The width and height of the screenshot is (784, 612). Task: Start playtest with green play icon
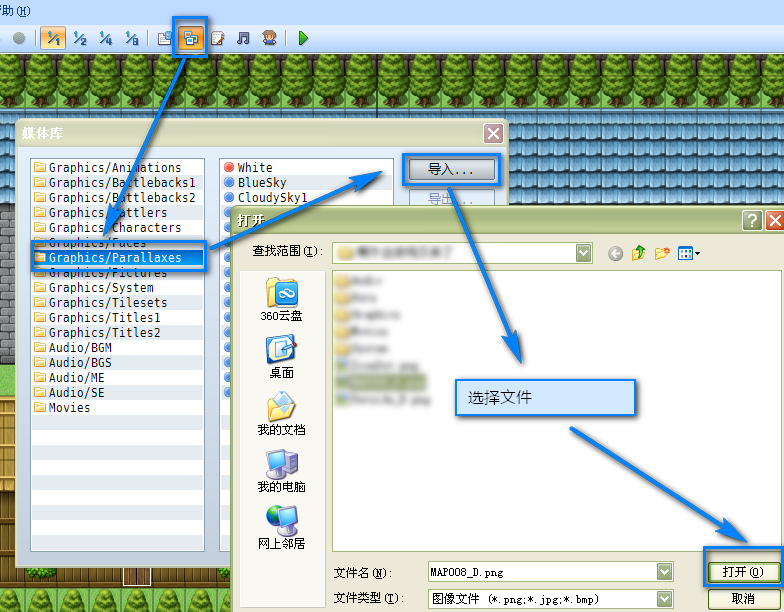click(303, 38)
